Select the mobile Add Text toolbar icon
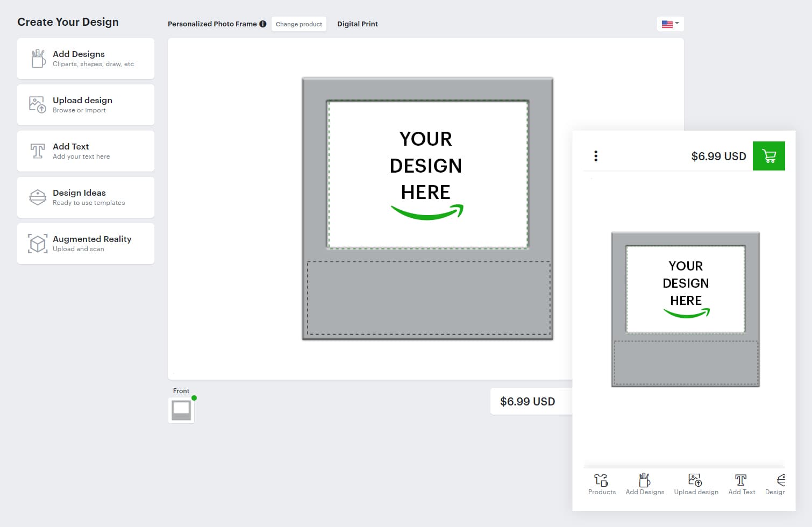The width and height of the screenshot is (812, 527). (x=741, y=484)
